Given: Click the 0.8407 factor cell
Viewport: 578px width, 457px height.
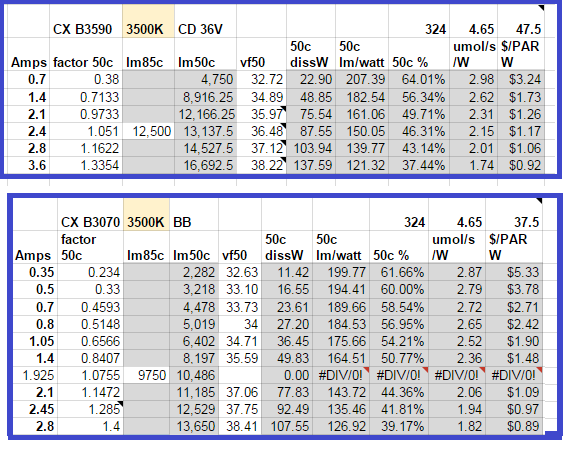Looking at the screenshot, I should click(x=90, y=358).
